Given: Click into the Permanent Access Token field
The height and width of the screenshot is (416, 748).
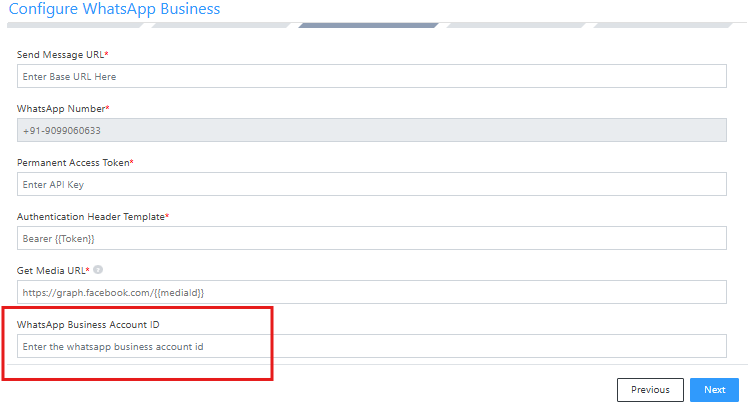Looking at the screenshot, I should point(371,184).
